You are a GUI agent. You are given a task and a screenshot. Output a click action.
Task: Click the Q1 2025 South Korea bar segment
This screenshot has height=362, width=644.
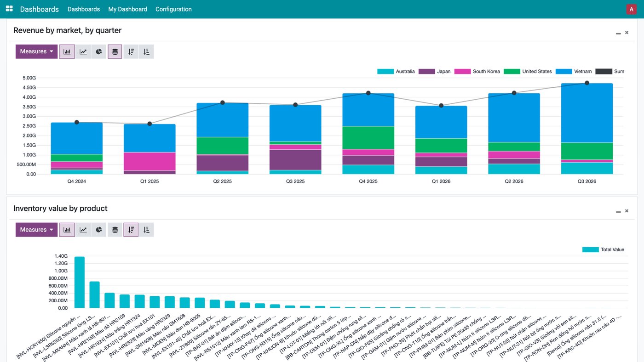(x=149, y=161)
